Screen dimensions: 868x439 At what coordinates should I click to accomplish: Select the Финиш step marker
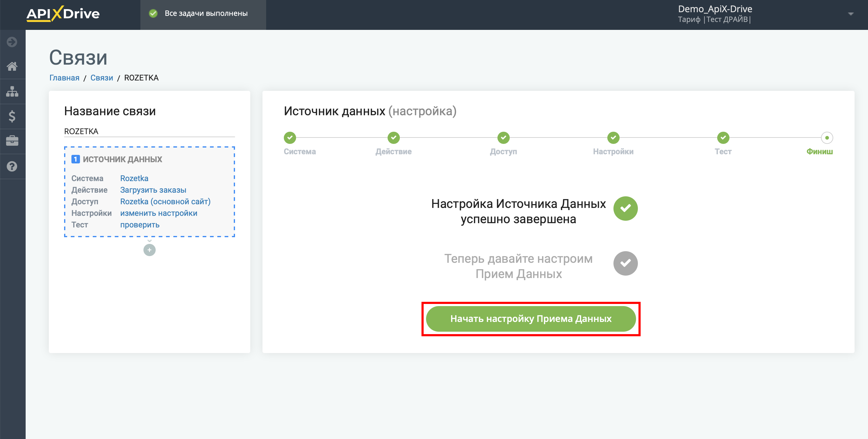pos(827,138)
